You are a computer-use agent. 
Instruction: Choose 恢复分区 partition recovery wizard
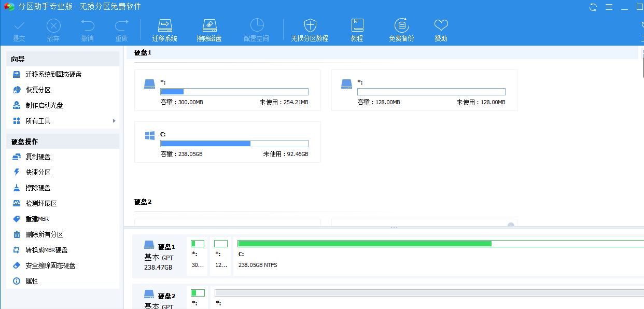point(63,90)
